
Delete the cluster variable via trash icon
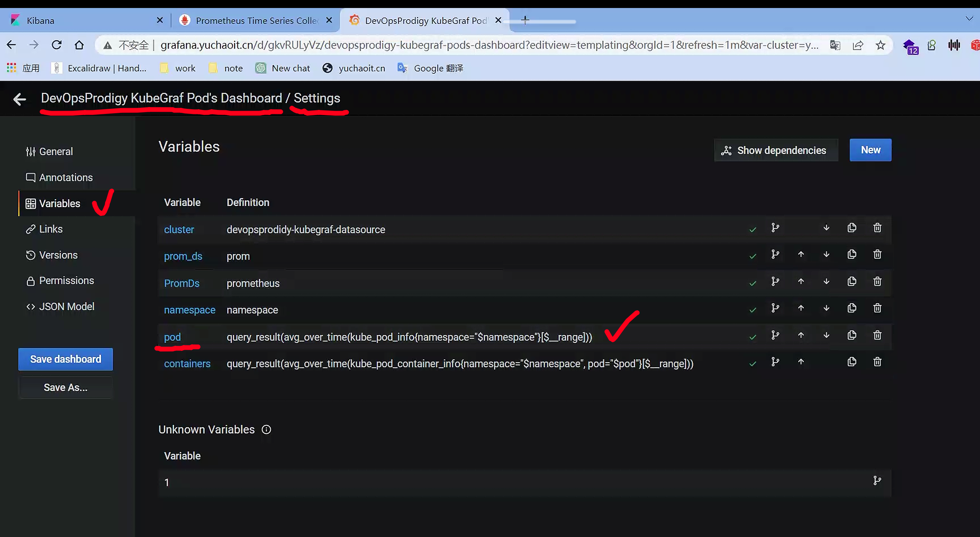[x=877, y=228]
